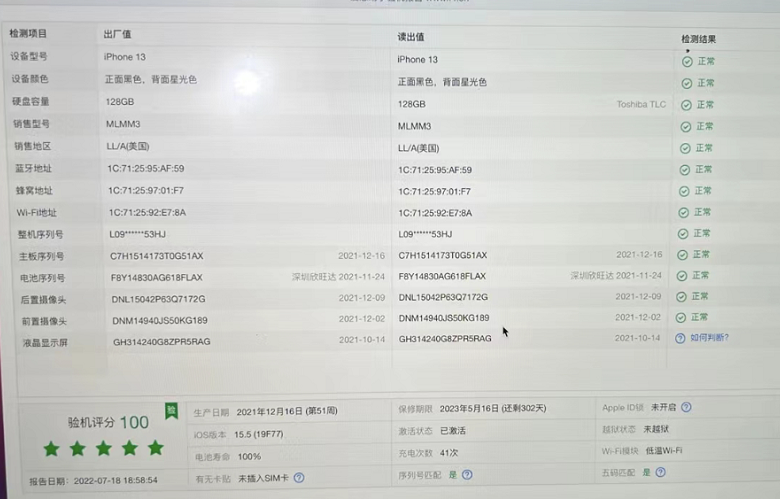
Task: Click the check icon in 销售地区 row
Action: click(x=685, y=148)
